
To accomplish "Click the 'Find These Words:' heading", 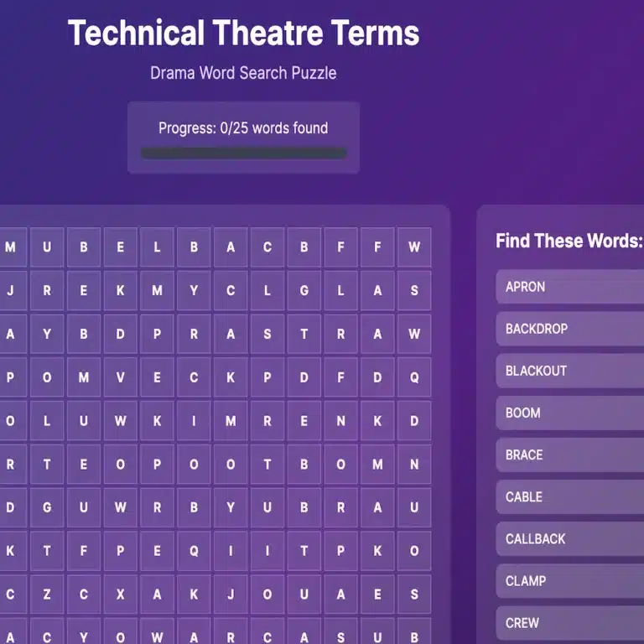I will 569,241.
